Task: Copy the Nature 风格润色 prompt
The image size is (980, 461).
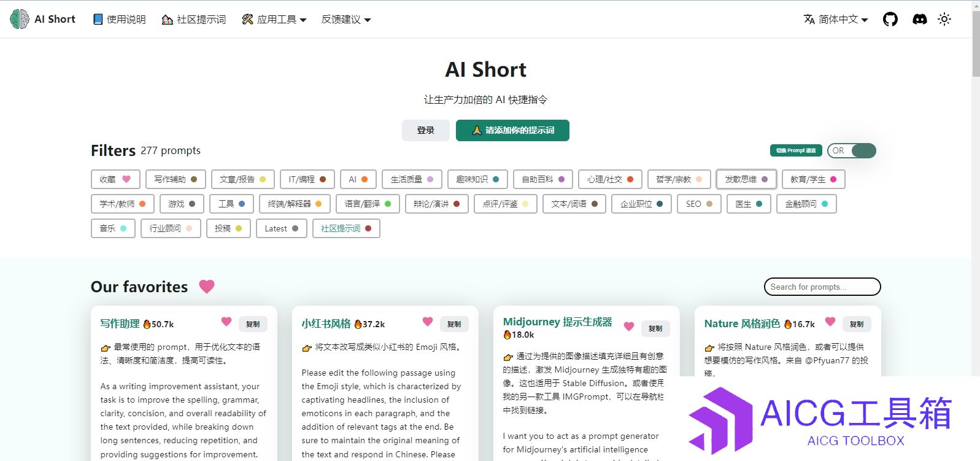Action: coord(857,324)
